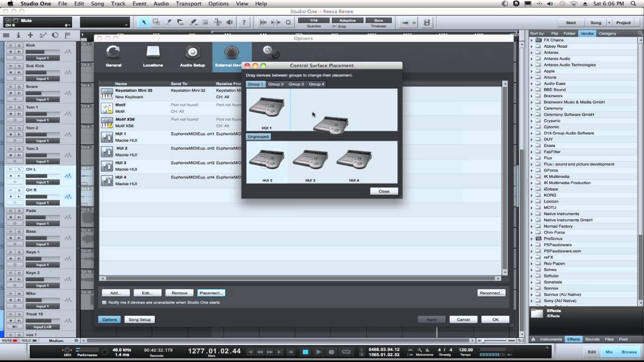
Task: Switch to Group 2 tab
Action: click(x=276, y=84)
